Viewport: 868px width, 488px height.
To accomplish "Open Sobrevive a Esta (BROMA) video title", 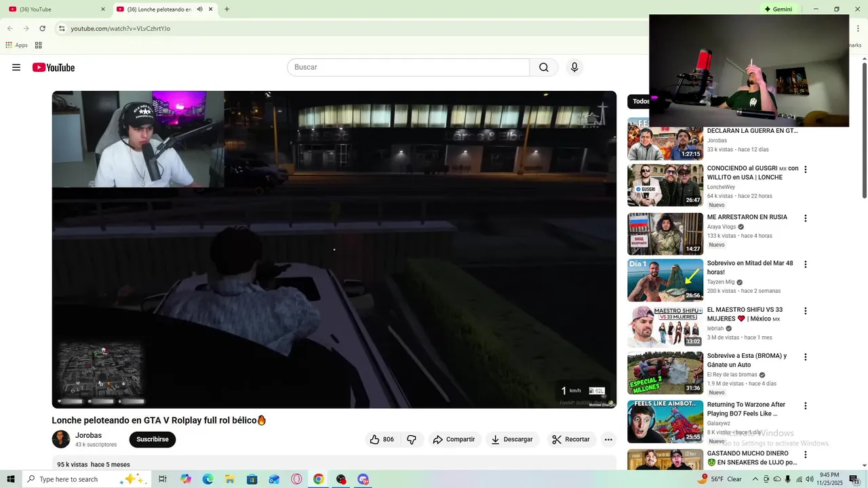I will [x=747, y=360].
